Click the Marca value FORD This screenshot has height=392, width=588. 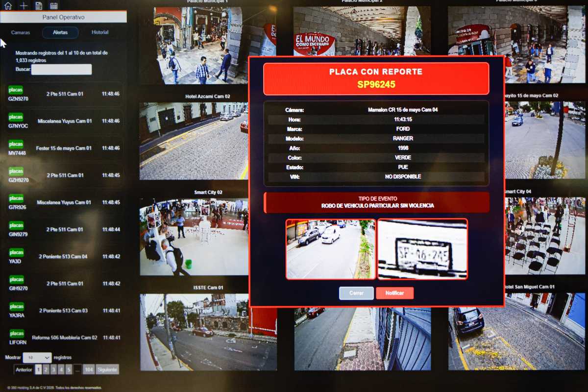[x=403, y=129]
